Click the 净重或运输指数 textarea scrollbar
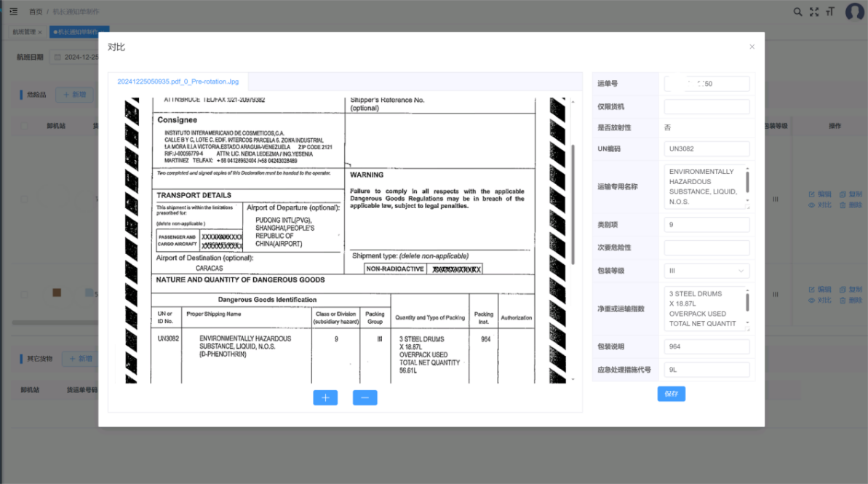 coord(747,302)
